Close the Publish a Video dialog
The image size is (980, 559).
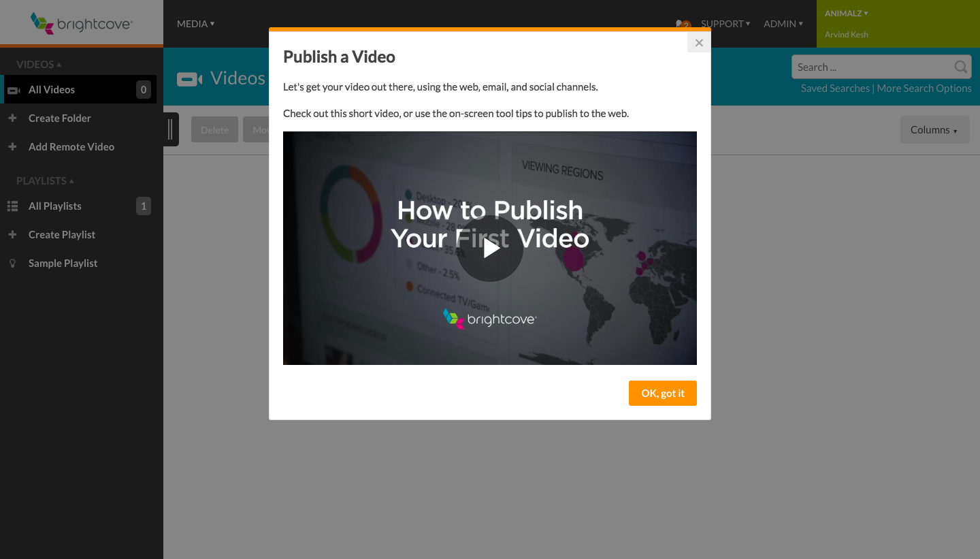(x=699, y=43)
